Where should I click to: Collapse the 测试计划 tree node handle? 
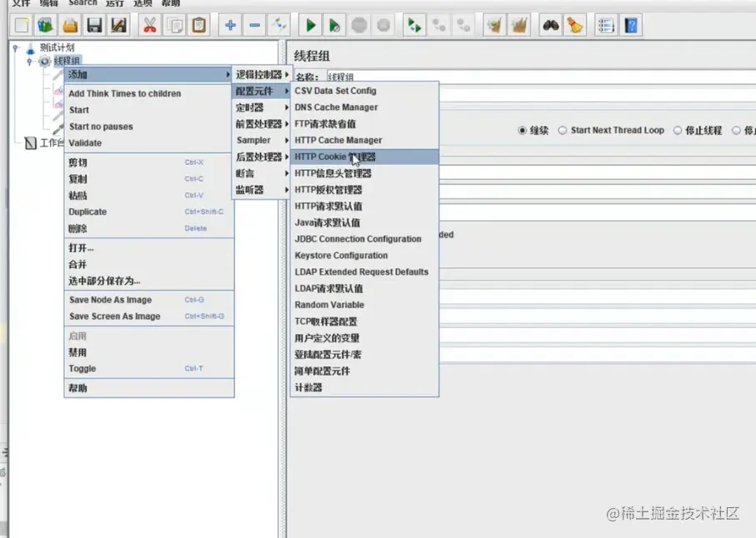(x=16, y=47)
